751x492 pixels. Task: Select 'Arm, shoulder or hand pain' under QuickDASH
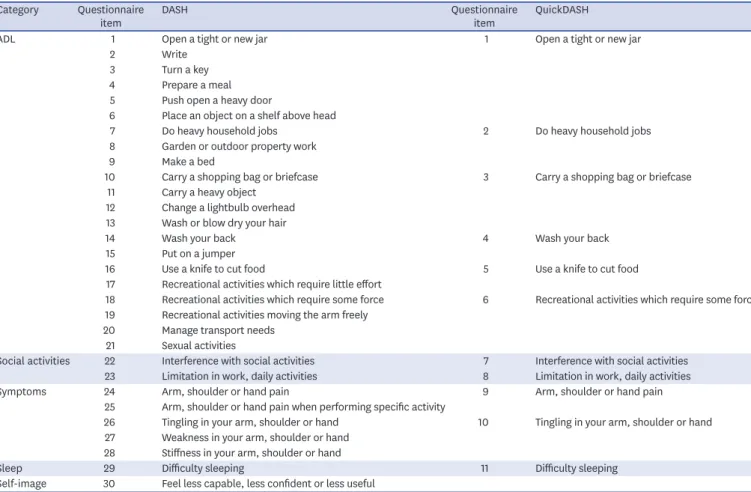(599, 391)
